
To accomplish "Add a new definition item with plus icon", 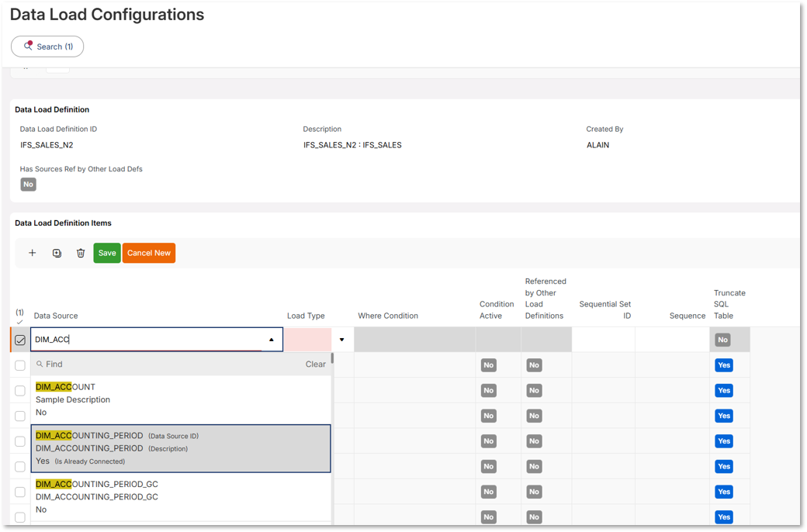I will click(33, 253).
